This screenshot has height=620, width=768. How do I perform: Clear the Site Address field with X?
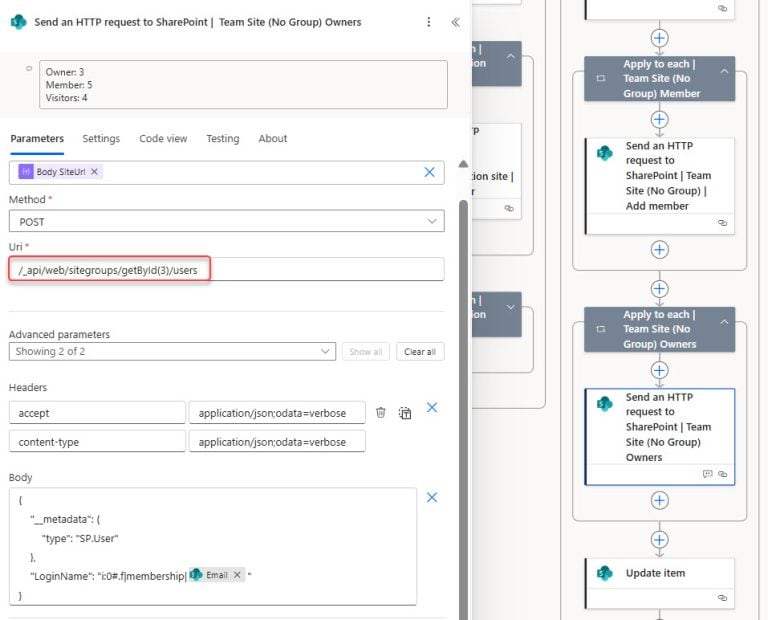[x=429, y=172]
